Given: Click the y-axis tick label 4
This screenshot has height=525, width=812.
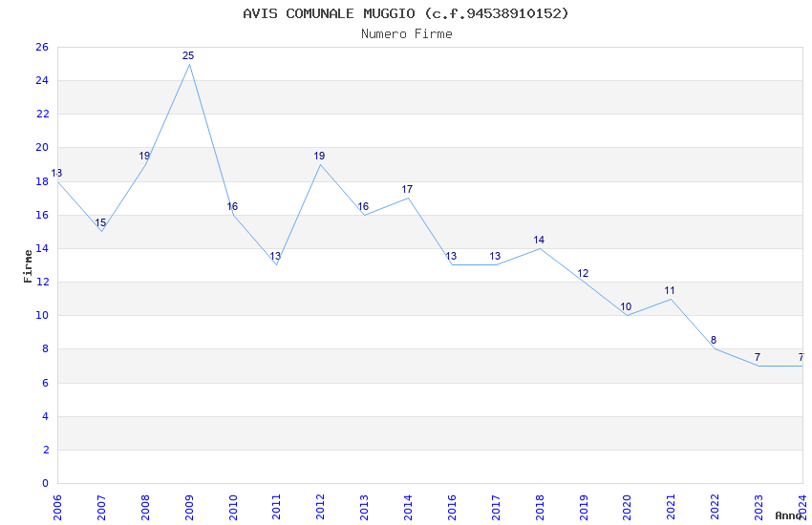Looking at the screenshot, I should pos(46,416).
